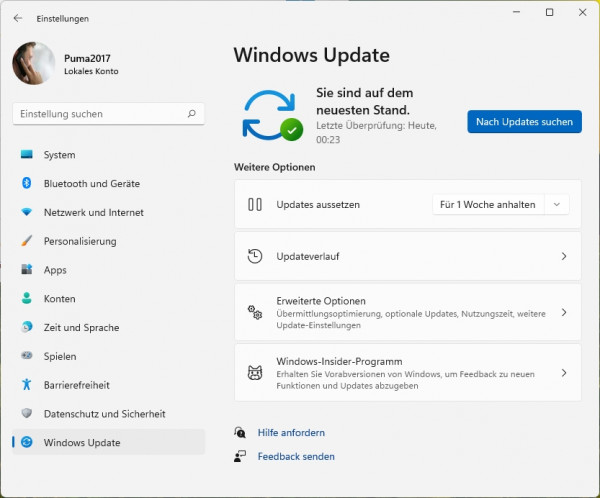Pause updates with Für 1 Woche anhalten
600x498 pixels.
click(488, 205)
